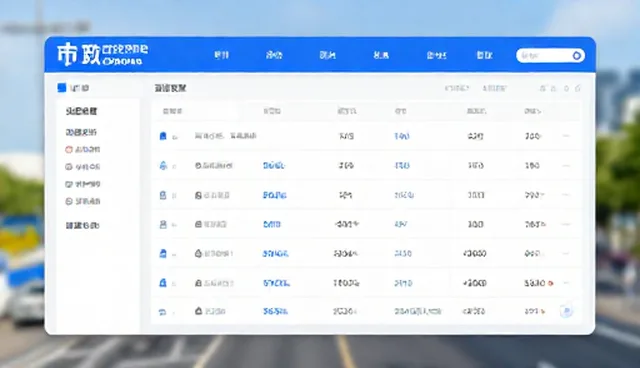Screen dimensions: 640x368
Task: Click the round blue button in last row
Action: [x=566, y=311]
